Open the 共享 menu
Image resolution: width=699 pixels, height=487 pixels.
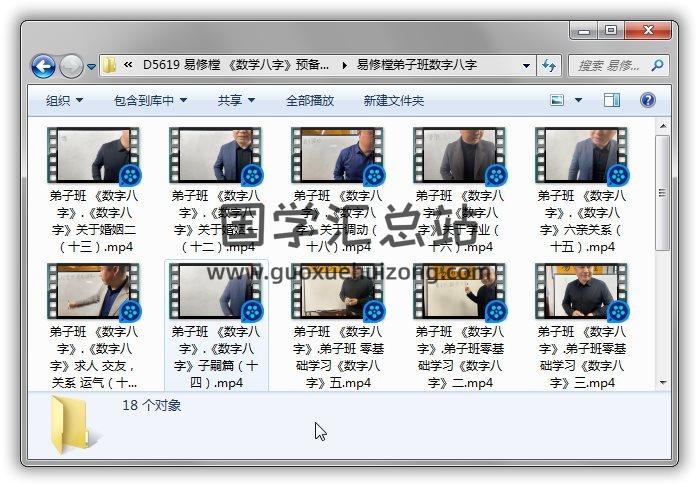(x=236, y=100)
